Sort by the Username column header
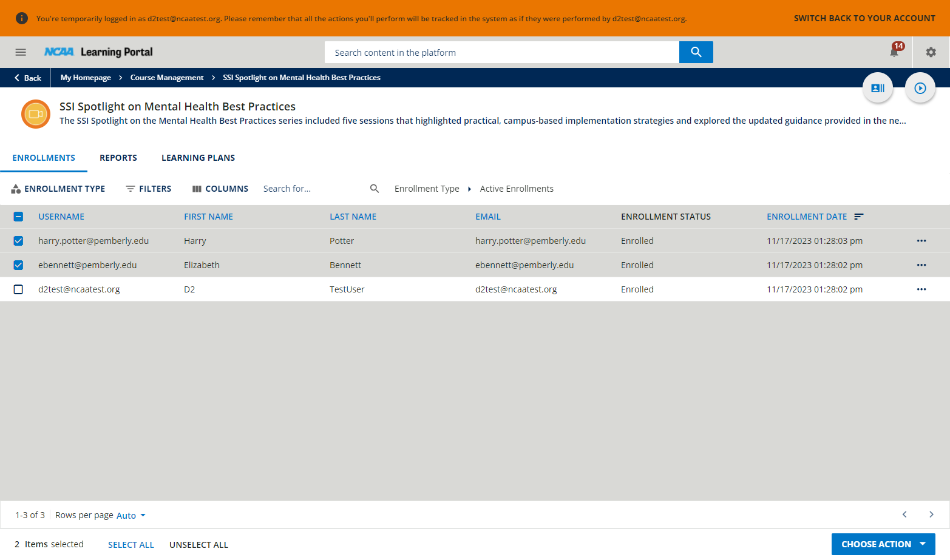 61,217
